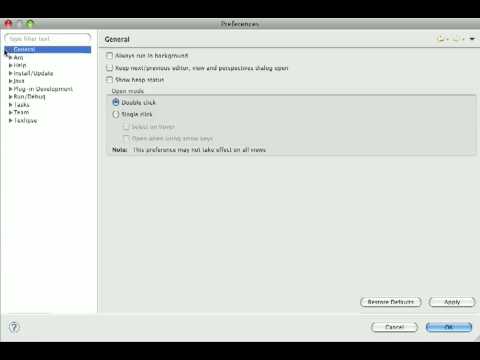Image resolution: width=480 pixels, height=360 pixels.
Task: Select the Ant category label
Action: tap(18, 58)
